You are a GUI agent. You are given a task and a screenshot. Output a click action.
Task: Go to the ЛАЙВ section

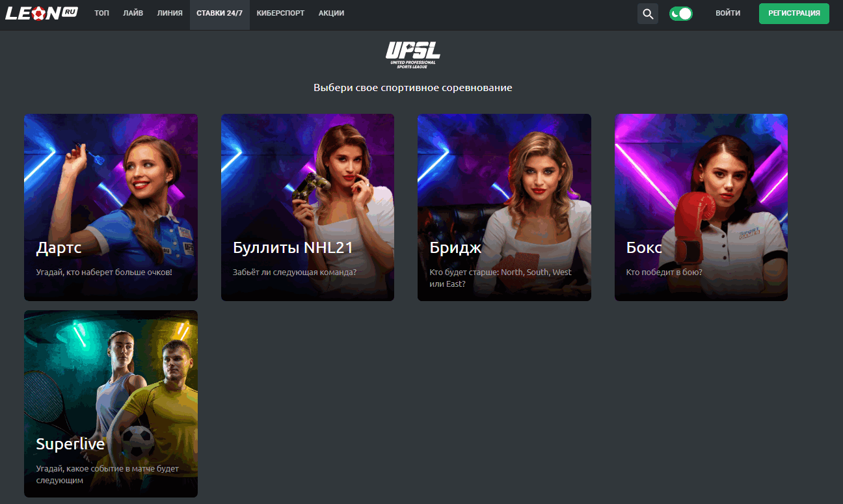click(133, 14)
